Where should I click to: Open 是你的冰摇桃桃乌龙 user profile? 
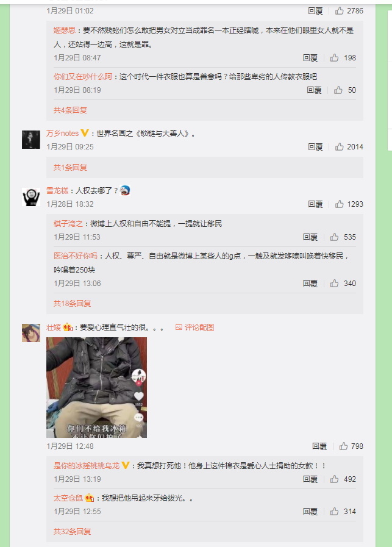tap(87, 465)
